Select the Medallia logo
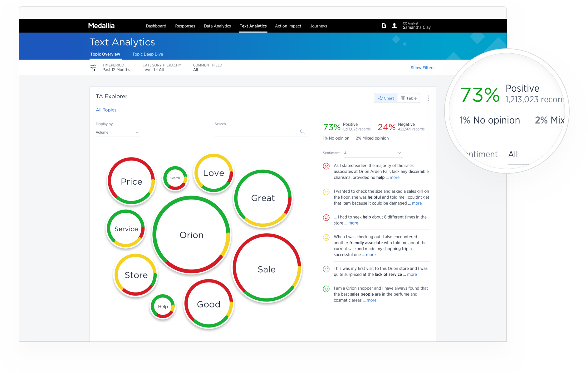The image size is (588, 373). pyautogui.click(x=101, y=26)
